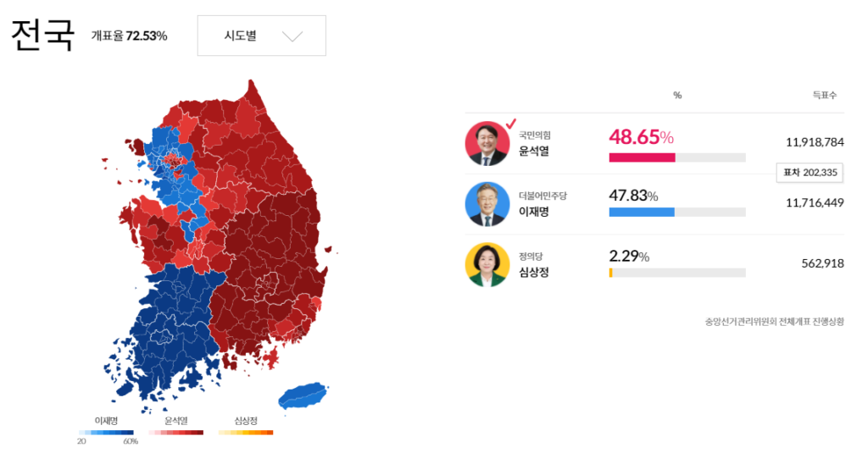Click the candidate photo beside 심상정
The height and width of the screenshot is (453, 868).
(x=487, y=264)
